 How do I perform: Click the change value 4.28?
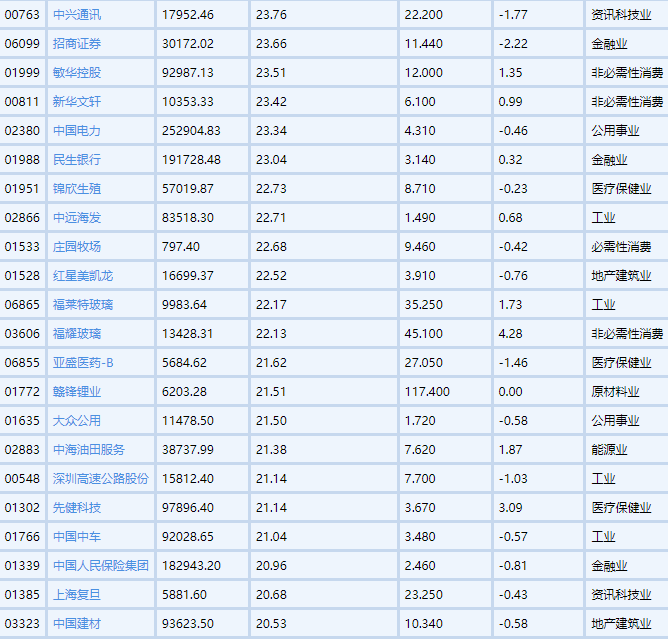pyautogui.click(x=510, y=334)
